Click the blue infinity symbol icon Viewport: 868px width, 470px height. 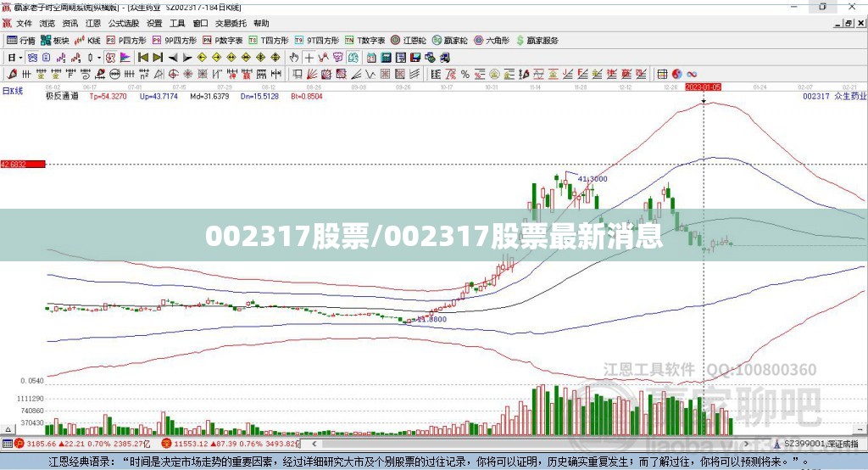692,74
